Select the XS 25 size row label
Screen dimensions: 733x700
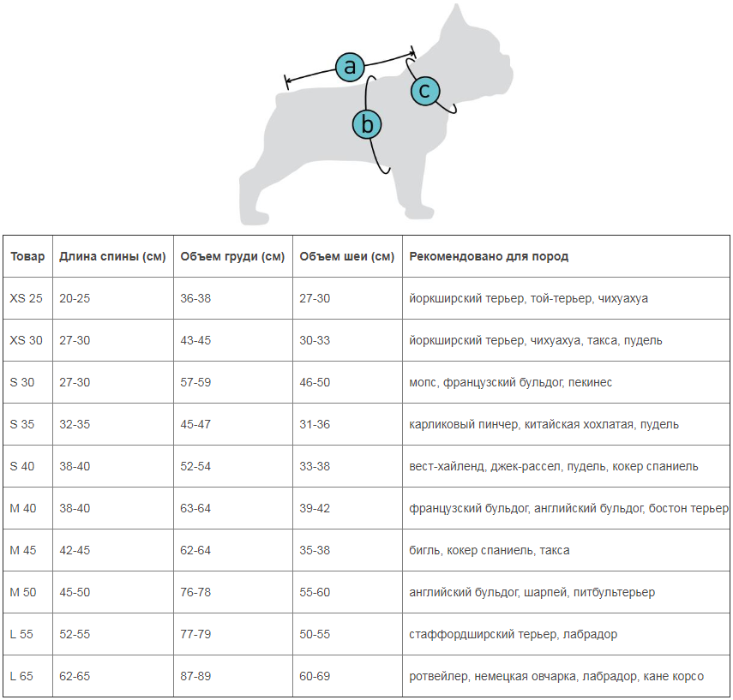pyautogui.click(x=26, y=299)
